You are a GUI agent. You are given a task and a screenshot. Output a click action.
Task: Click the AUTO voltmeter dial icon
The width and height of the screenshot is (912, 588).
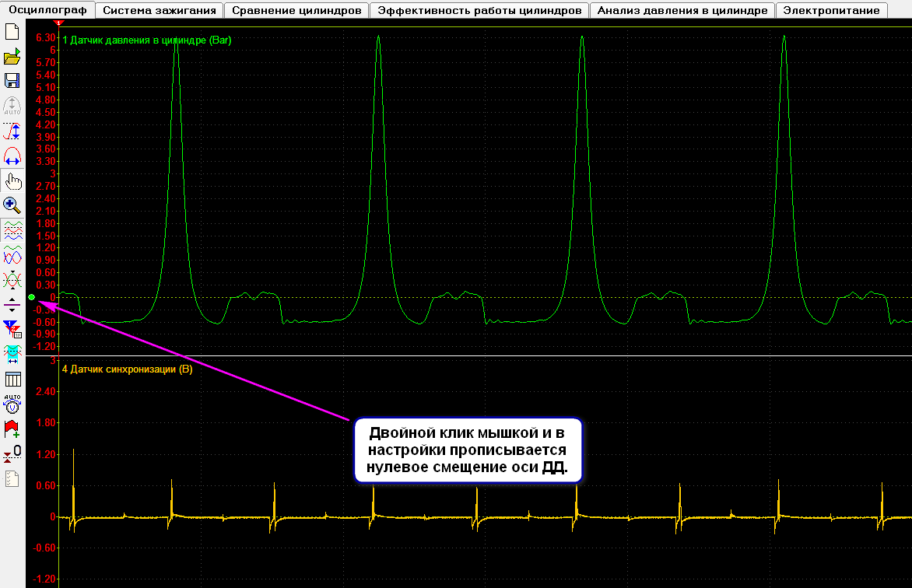pos(12,404)
